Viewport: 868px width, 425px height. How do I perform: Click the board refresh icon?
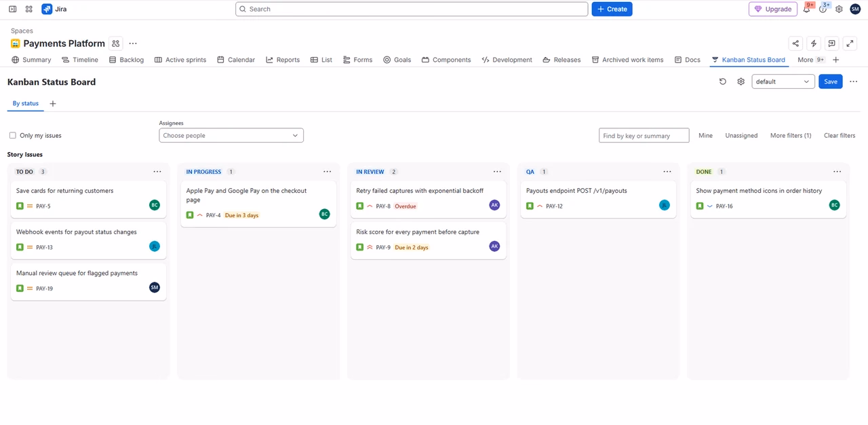[x=723, y=81]
